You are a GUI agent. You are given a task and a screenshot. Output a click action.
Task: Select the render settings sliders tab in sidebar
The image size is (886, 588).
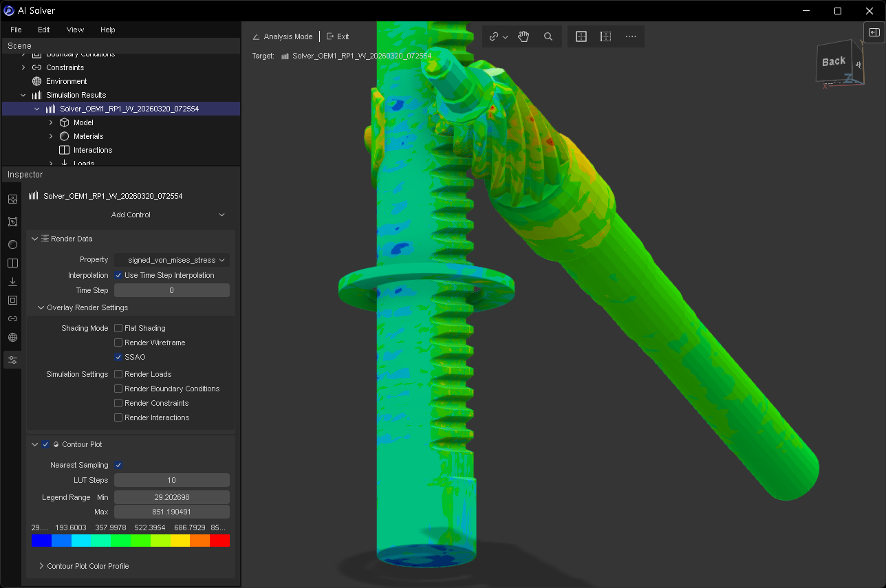coord(12,360)
